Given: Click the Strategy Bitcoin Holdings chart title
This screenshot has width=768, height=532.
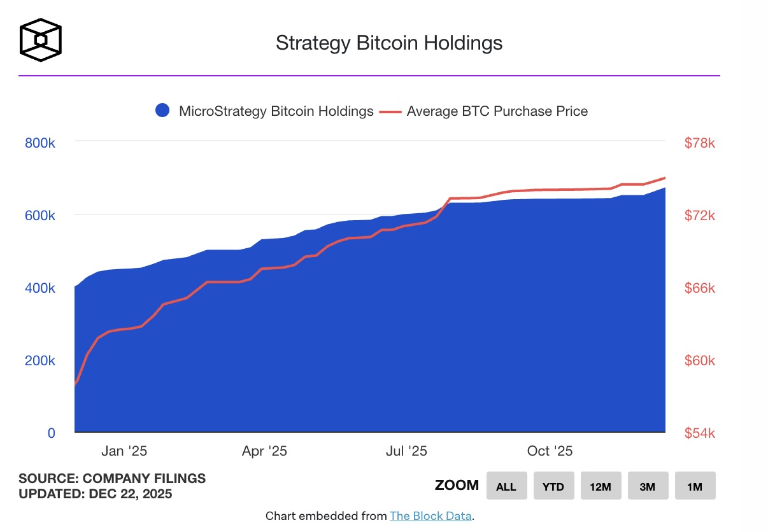Looking at the screenshot, I should (388, 43).
